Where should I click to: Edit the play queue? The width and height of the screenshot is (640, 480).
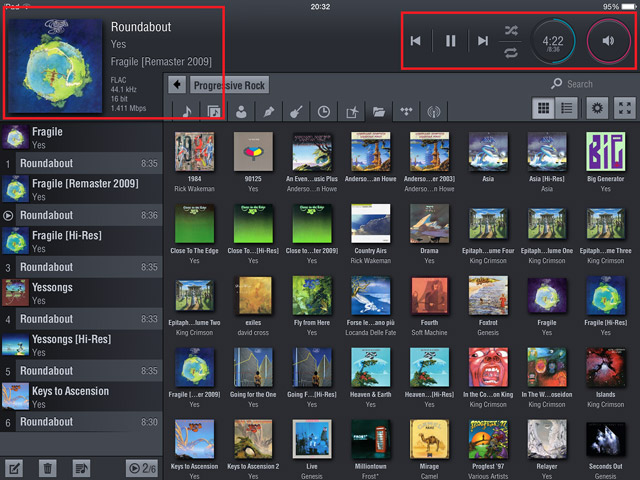(15, 467)
